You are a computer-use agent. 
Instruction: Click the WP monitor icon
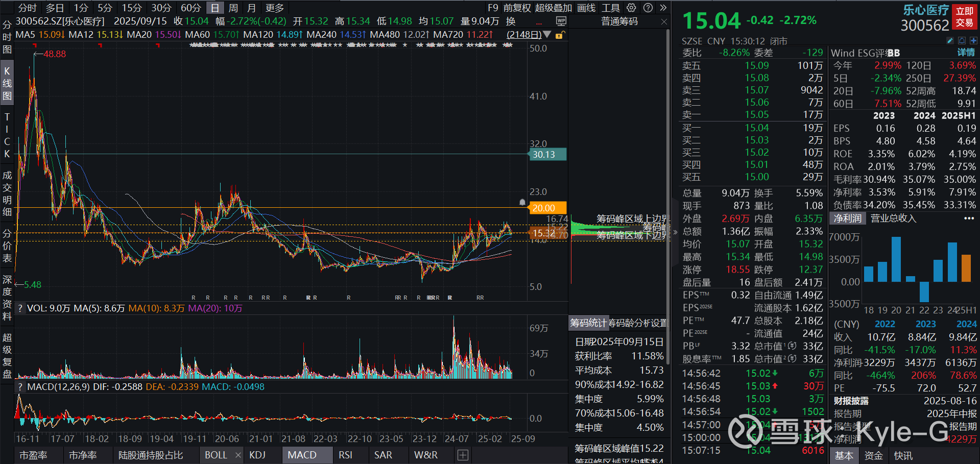561,21
